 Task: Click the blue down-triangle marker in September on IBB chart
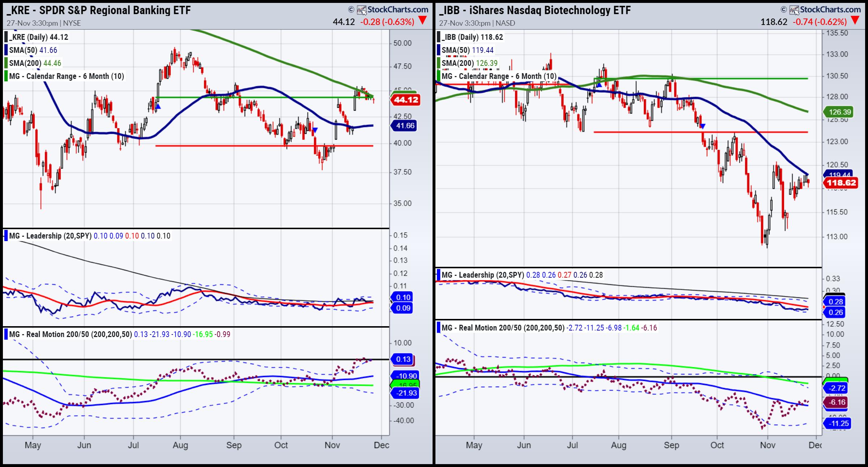pos(702,126)
